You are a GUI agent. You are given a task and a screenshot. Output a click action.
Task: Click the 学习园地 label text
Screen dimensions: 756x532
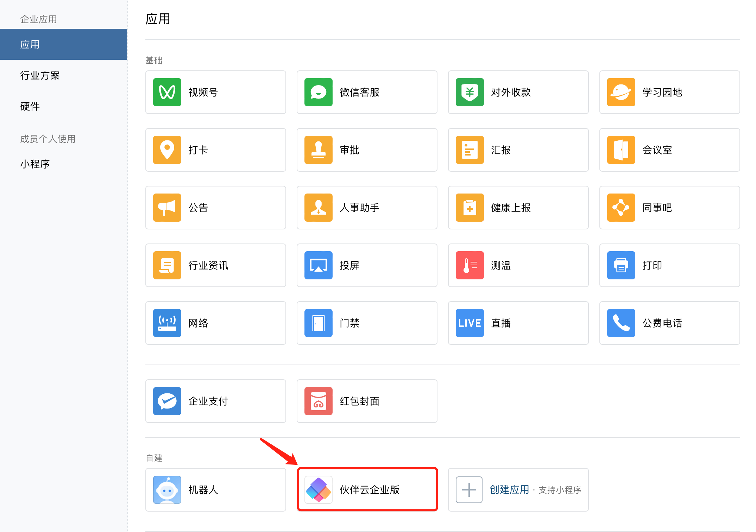[662, 92]
